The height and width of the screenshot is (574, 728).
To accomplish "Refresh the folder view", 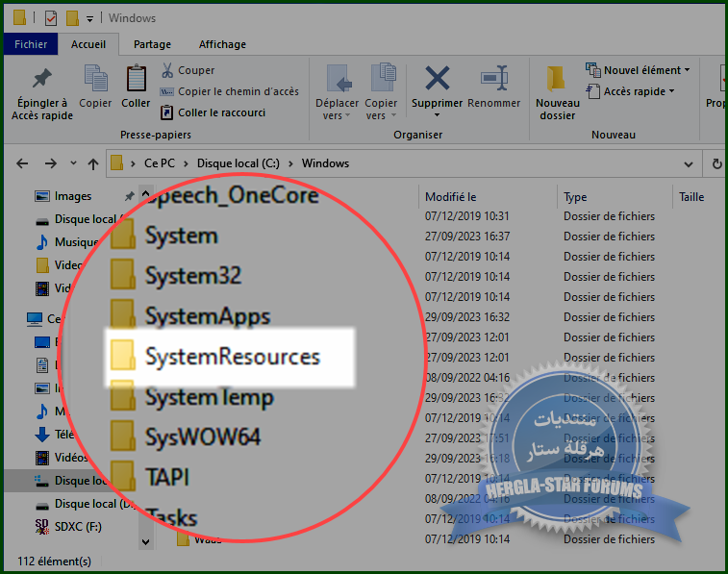I will 716,164.
